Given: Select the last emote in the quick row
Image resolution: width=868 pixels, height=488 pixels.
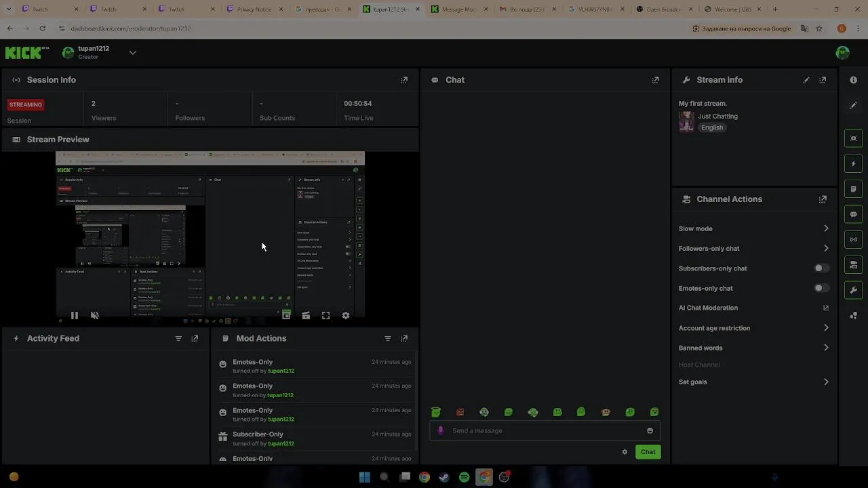Looking at the screenshot, I should coord(654,412).
